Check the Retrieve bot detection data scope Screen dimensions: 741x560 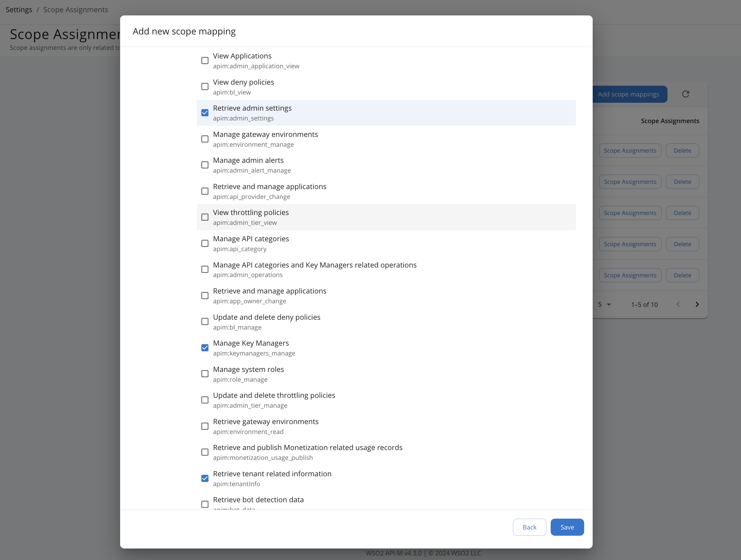point(205,504)
